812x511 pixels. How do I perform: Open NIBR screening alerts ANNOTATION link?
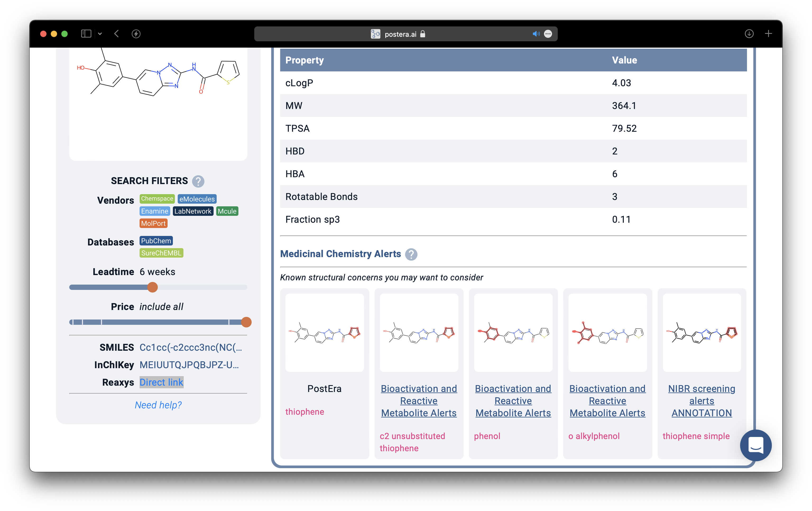pyautogui.click(x=702, y=401)
